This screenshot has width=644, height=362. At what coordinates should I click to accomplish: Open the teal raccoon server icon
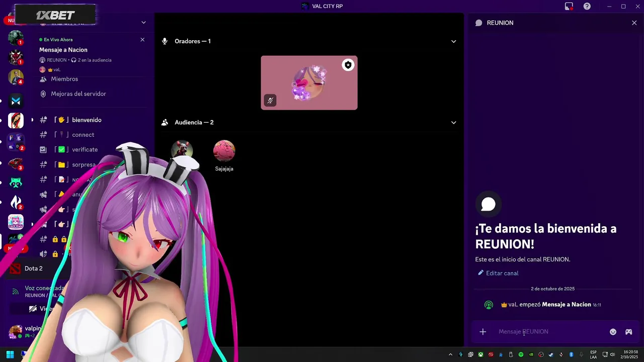point(16,183)
